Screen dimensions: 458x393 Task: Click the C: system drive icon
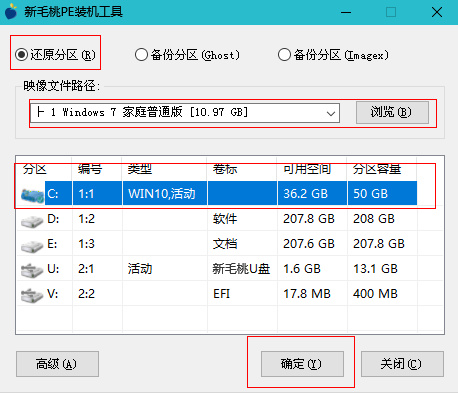click(x=32, y=195)
